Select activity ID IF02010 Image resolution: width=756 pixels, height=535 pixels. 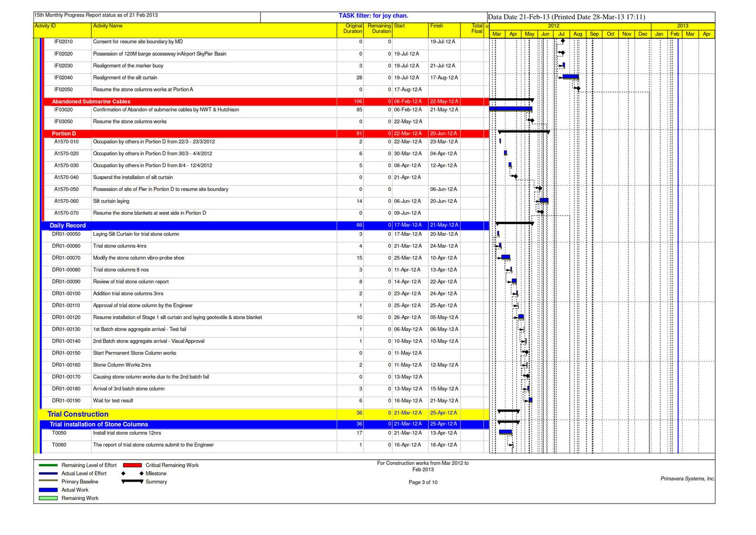(63, 42)
